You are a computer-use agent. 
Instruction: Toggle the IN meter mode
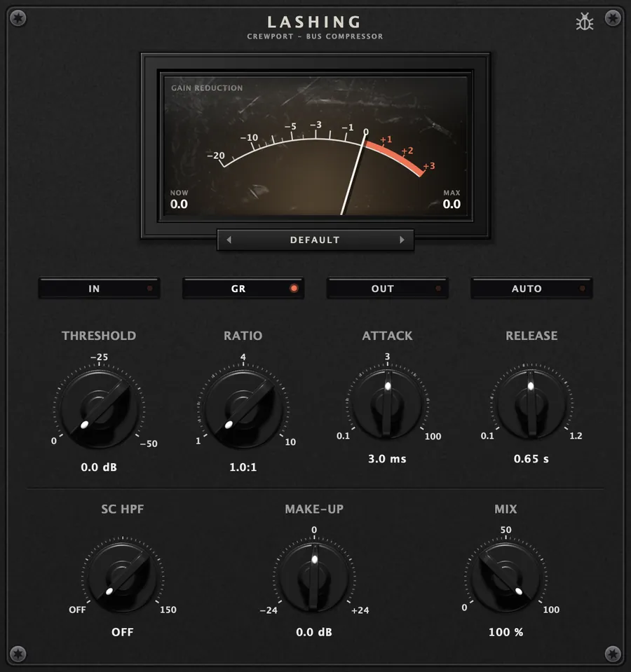pos(99,289)
